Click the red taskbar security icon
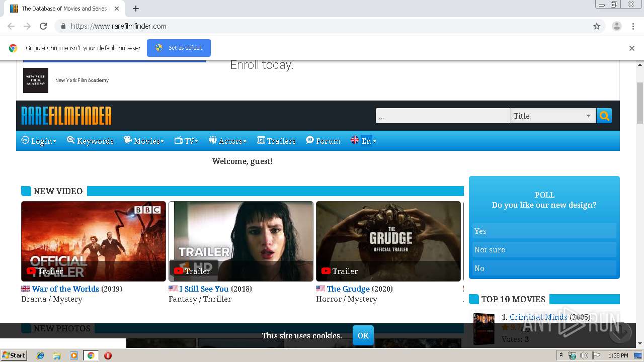The image size is (644, 362). point(108,355)
